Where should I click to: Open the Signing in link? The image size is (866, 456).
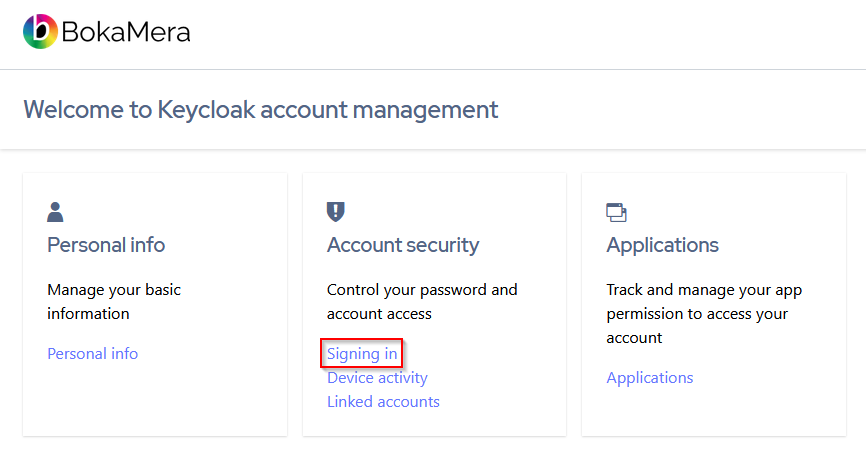[x=362, y=354]
